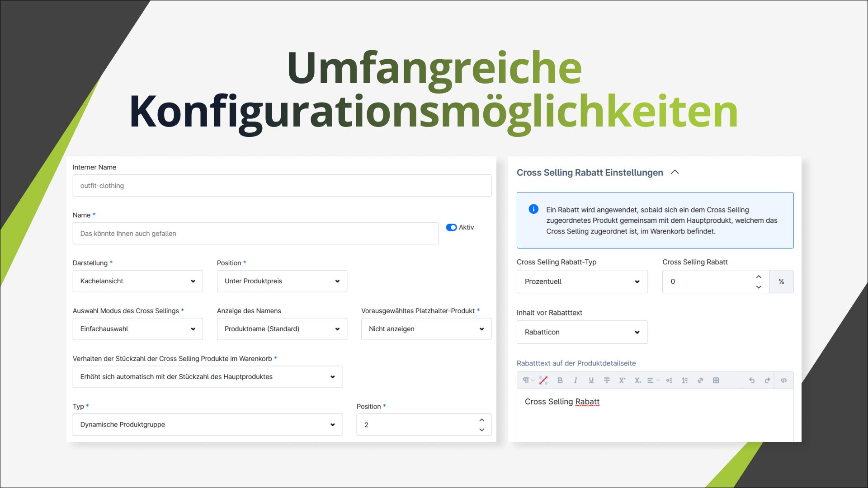The image size is (868, 488).
Task: Insert a numbered list in editor
Action: coord(685,380)
